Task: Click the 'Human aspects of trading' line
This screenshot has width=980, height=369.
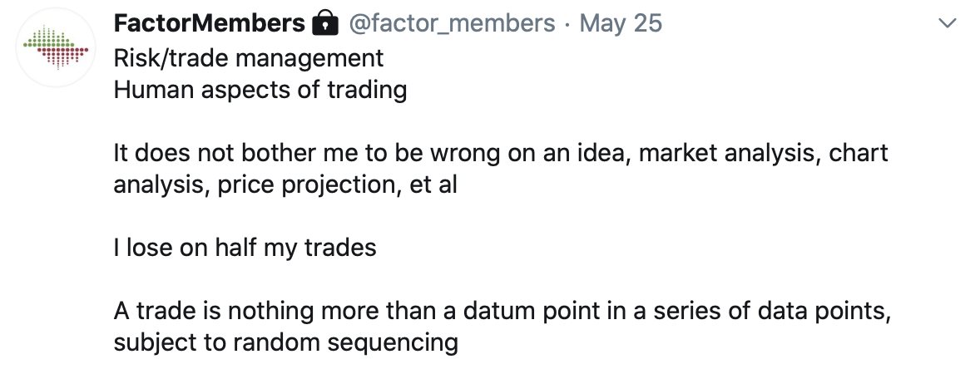Action: click(260, 90)
